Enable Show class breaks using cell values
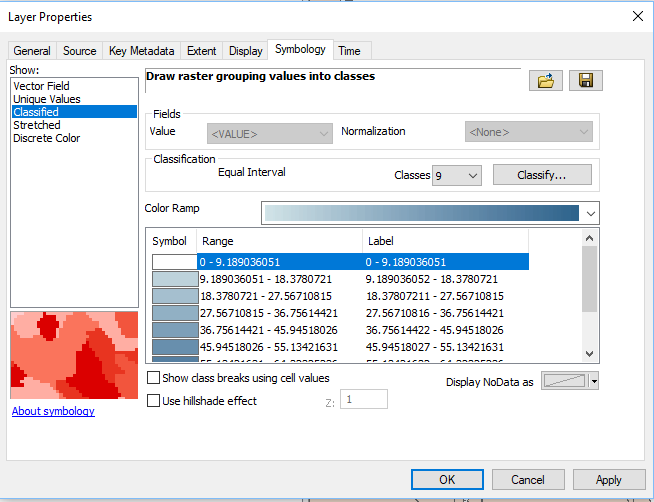The image size is (654, 502). click(x=153, y=378)
